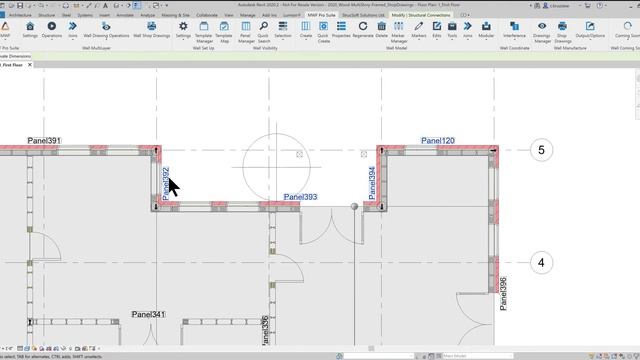Open the MWF Settings tool
This screenshot has height=360, width=640.
(x=30, y=29)
